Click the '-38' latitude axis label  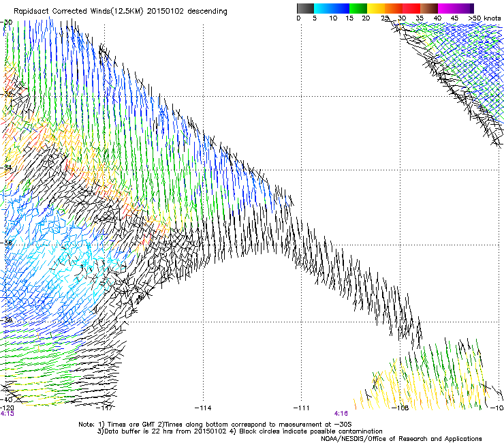coord(6,320)
